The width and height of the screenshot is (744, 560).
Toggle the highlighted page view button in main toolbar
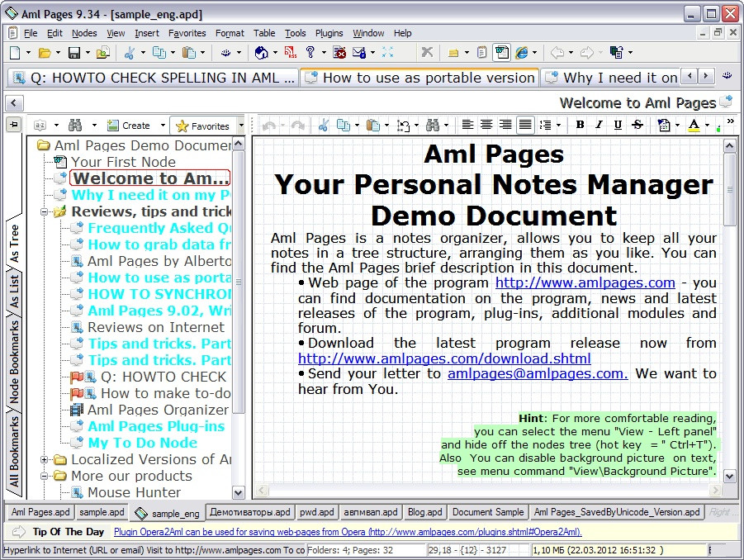[x=501, y=52]
